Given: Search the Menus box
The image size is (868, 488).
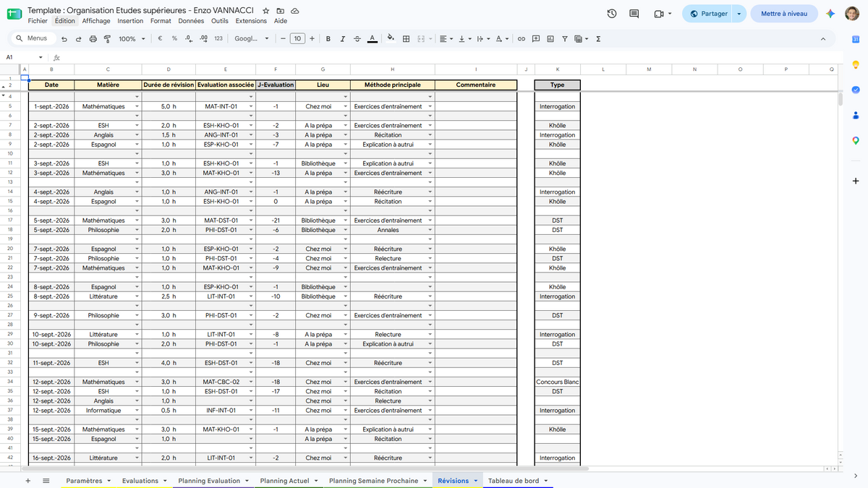Looking at the screenshot, I should 32,39.
